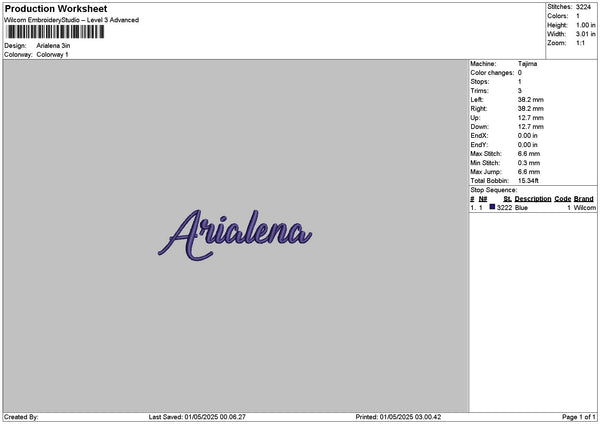Click the blue thread color swatch
Screen dimensions: 600x424
[492, 207]
